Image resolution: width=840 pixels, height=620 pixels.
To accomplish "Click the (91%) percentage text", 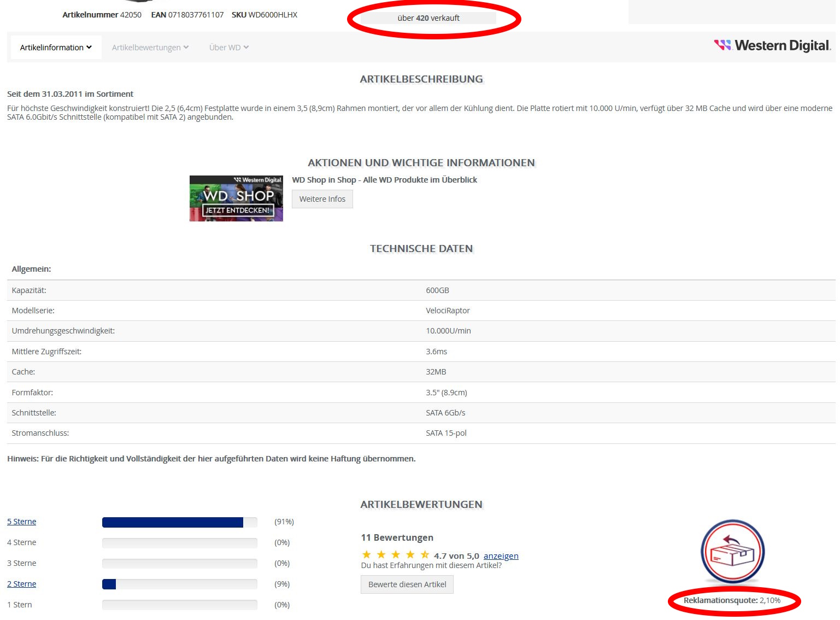I will 284,522.
